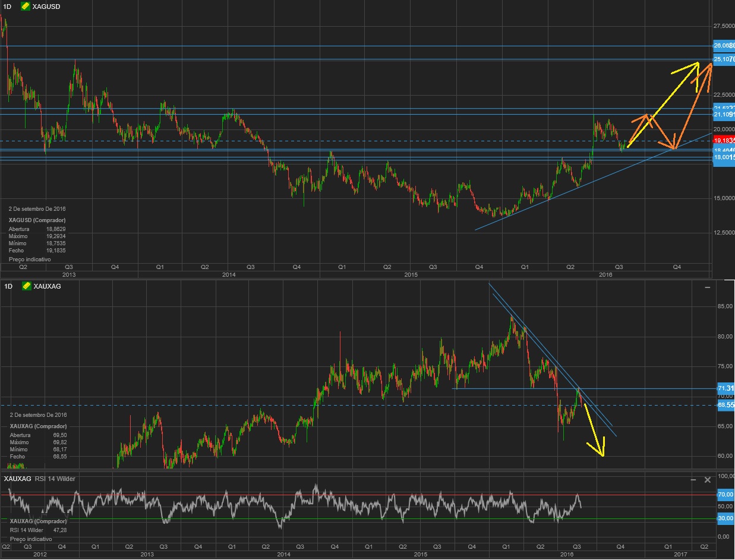This screenshot has width=735, height=560.
Task: Open the 1D timeframe selector on XAGUSD chart
Action: pos(8,6)
